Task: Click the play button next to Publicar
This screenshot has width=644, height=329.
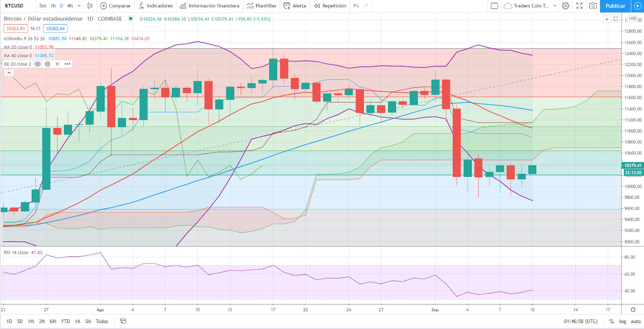Action: 638,6
